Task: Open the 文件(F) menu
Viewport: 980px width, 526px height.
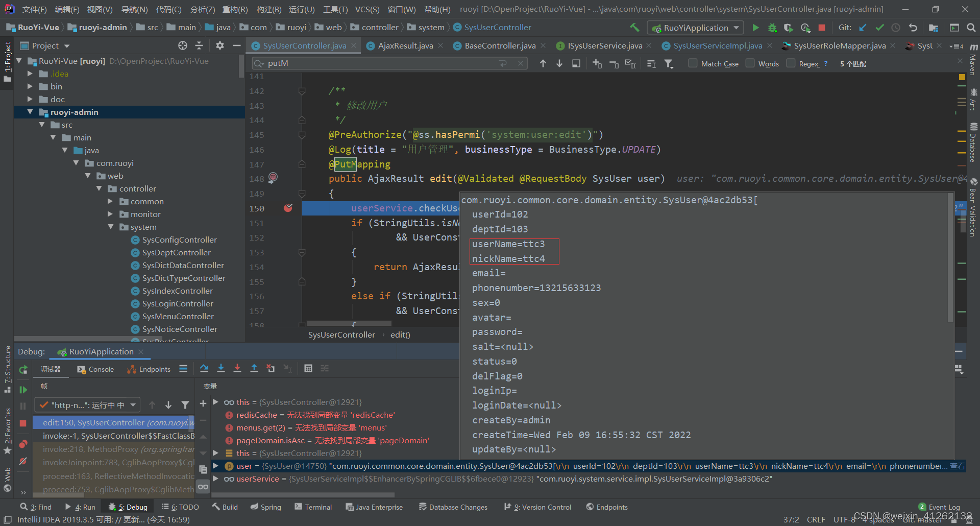Action: pos(34,10)
